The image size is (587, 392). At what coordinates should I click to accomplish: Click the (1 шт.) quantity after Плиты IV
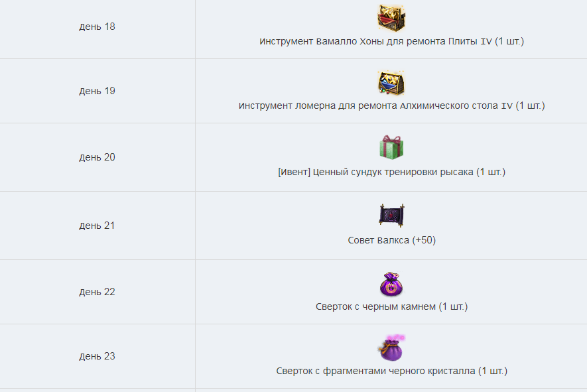tap(509, 41)
